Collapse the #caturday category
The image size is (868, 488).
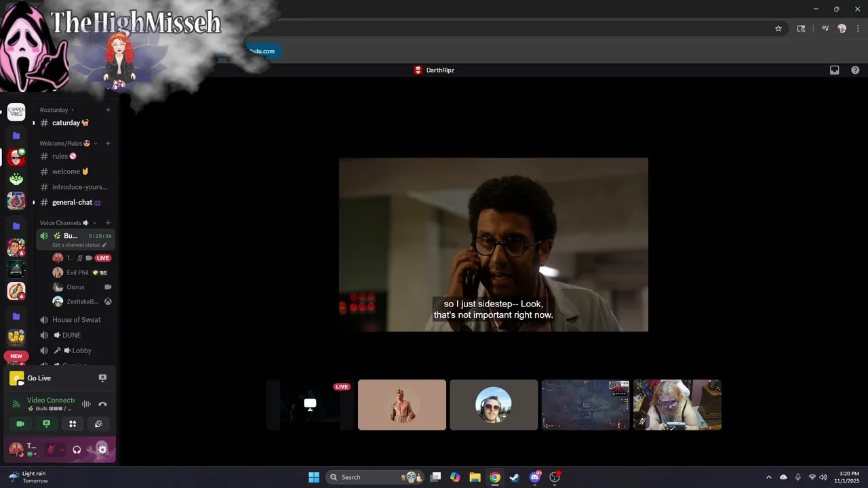click(x=57, y=110)
